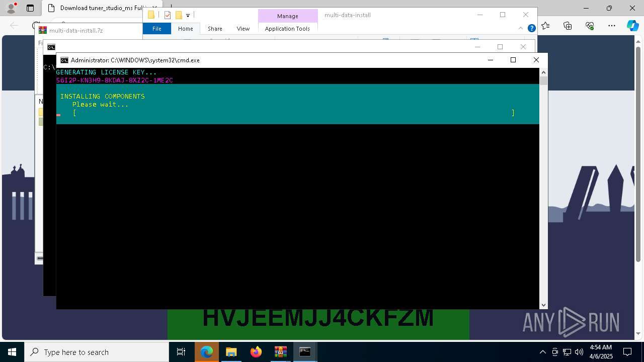Click the license key text line
Screen dimensions: 644x362
115,80
